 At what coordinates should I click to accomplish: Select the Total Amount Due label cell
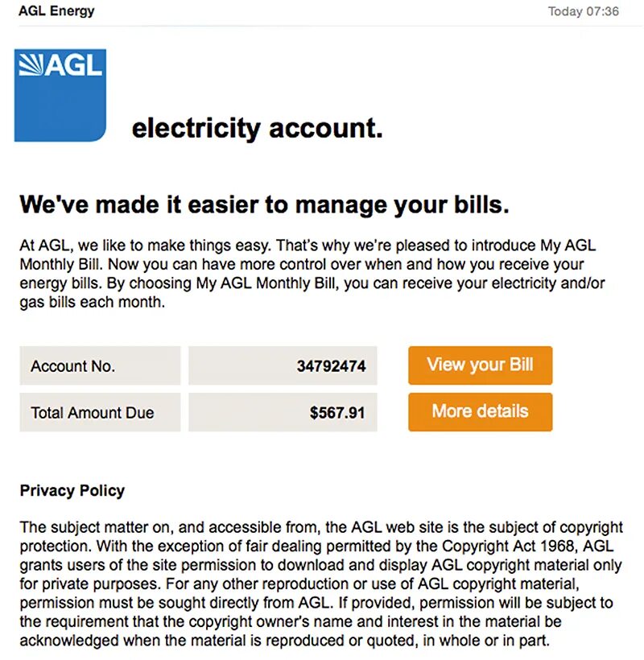tap(100, 413)
